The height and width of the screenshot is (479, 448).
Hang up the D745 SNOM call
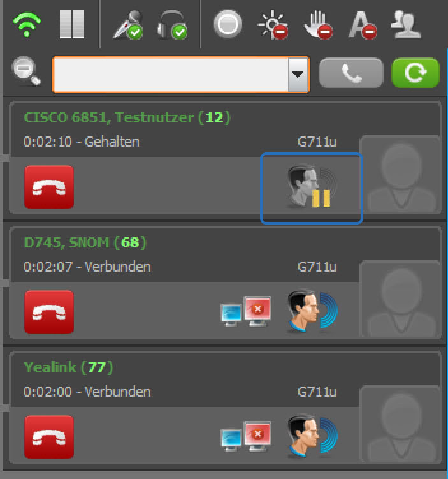pos(49,312)
